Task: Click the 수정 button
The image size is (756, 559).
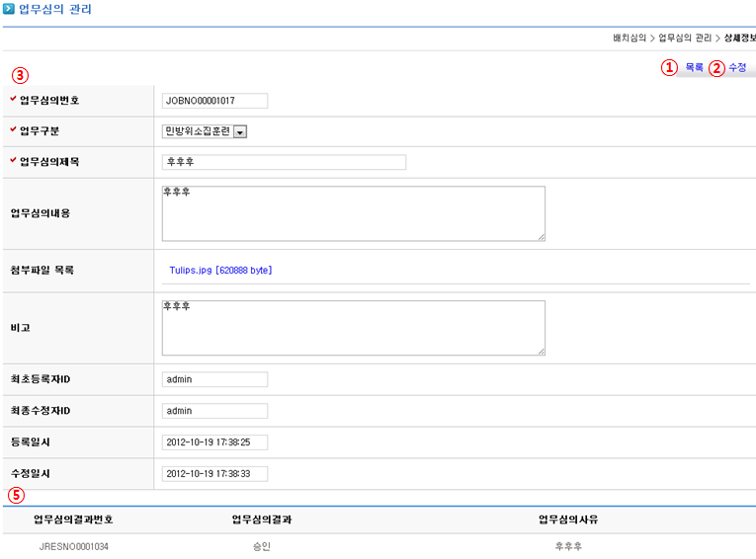Action: (x=737, y=68)
